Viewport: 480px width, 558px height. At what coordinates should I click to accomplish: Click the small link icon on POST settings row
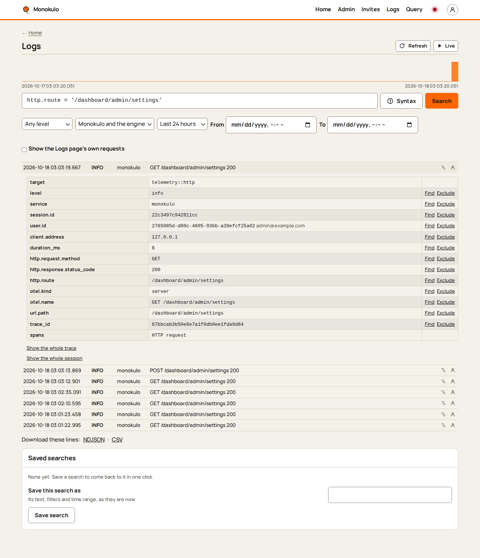click(x=443, y=370)
